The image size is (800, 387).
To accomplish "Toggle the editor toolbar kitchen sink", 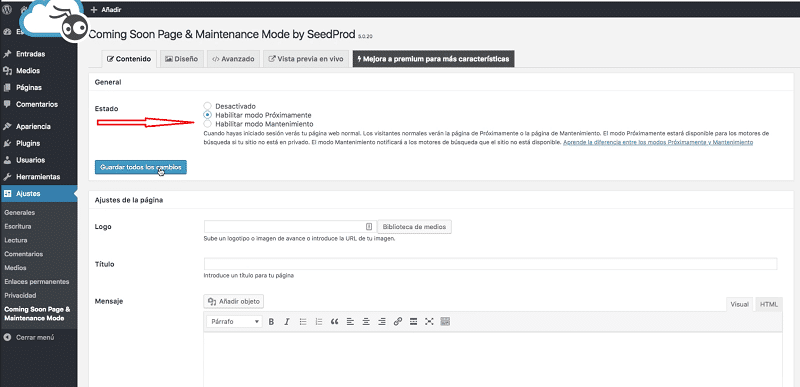I will point(445,322).
